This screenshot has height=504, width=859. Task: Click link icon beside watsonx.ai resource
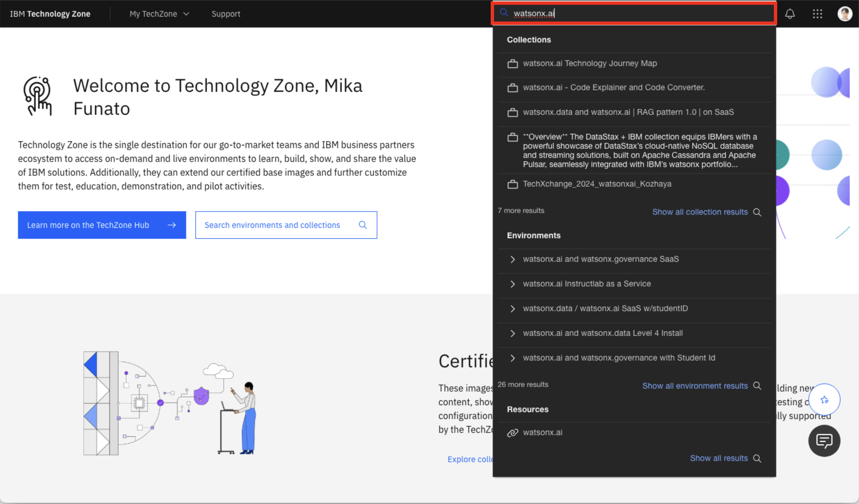(513, 433)
